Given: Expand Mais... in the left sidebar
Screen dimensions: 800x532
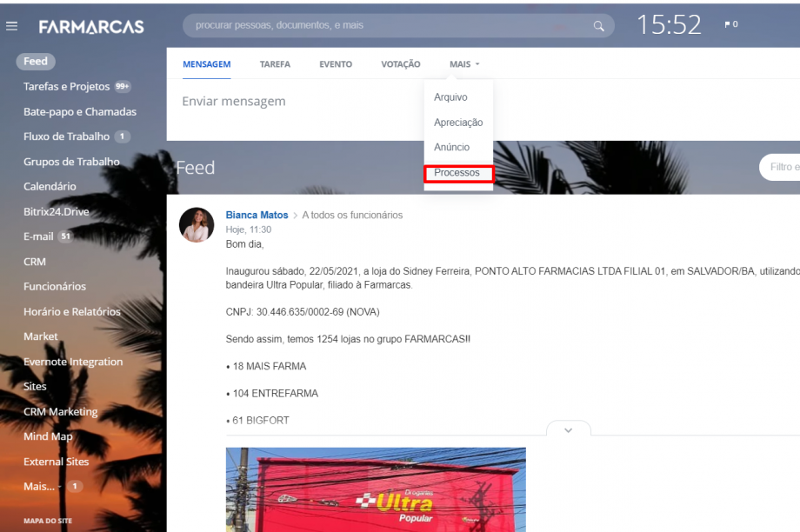Looking at the screenshot, I should pos(43,487).
